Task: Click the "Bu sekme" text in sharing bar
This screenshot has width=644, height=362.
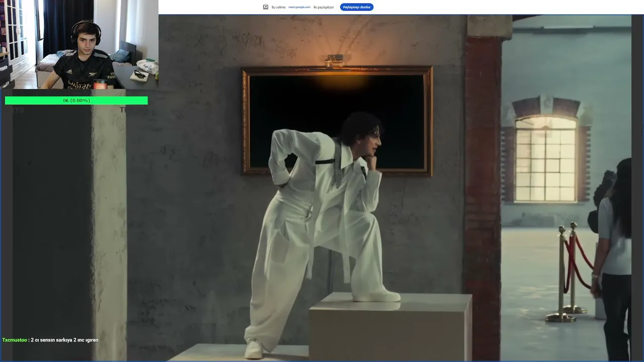Action: (x=278, y=7)
